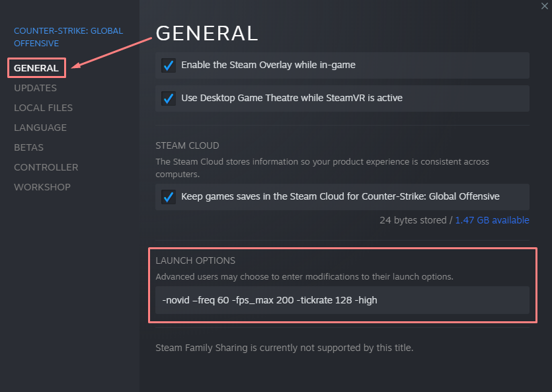The image size is (552, 392).
Task: Click the large GENERAL page heading
Action: [206, 33]
